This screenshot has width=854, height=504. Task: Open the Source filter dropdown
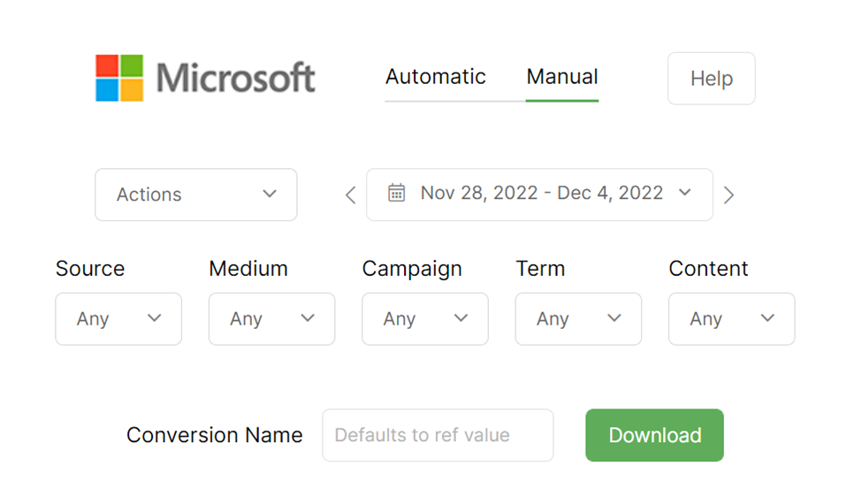coord(118,319)
